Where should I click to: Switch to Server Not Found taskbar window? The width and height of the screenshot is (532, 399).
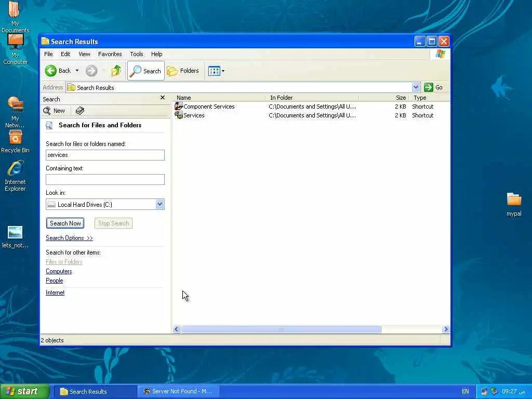pos(178,392)
